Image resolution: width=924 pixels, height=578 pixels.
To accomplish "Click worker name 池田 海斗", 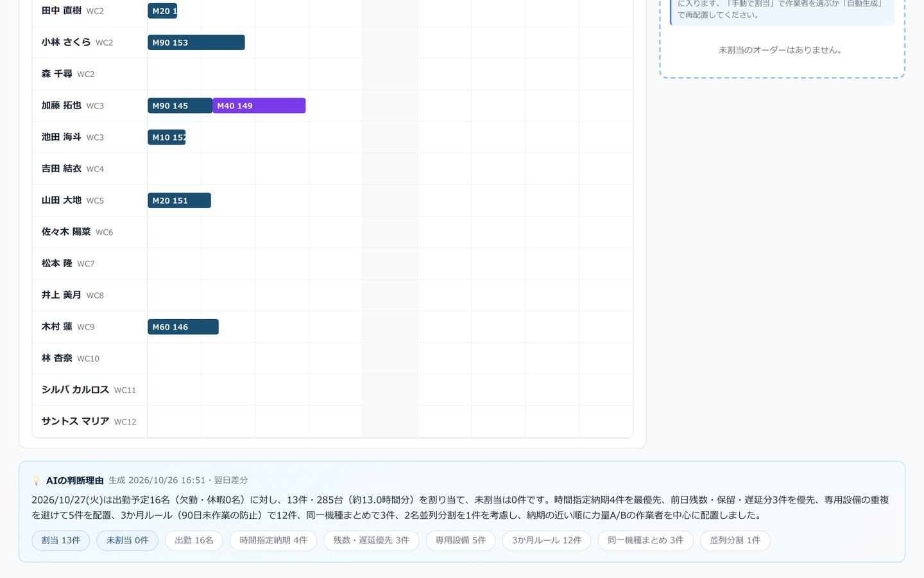I will click(62, 137).
